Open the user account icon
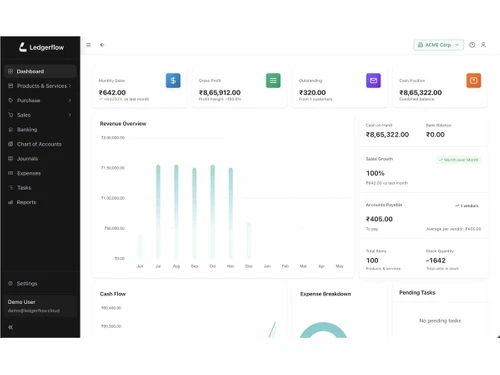 point(483,45)
